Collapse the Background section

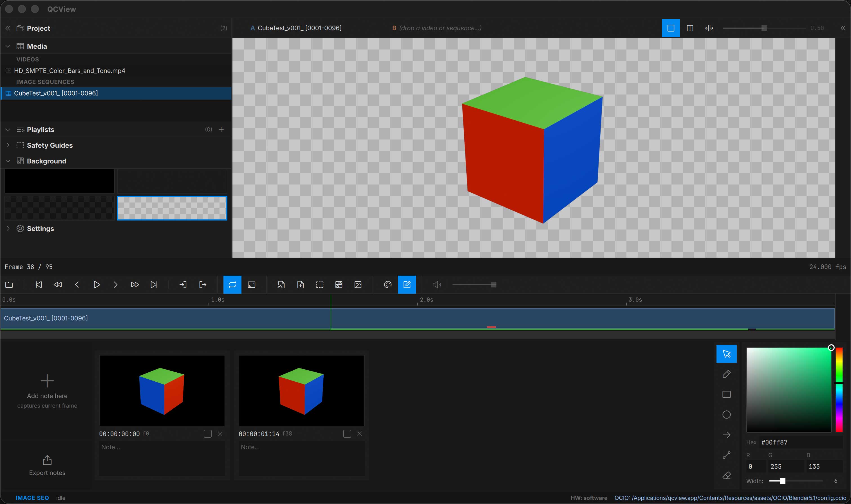coord(8,161)
